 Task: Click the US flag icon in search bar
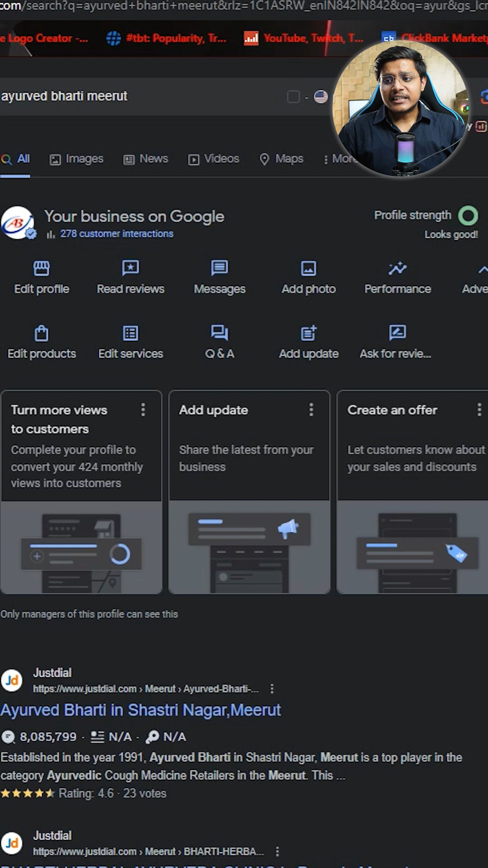click(x=321, y=97)
